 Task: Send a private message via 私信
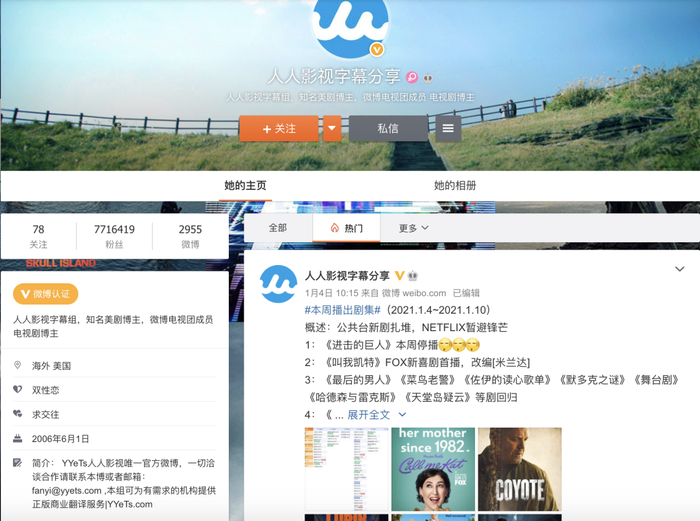point(388,129)
